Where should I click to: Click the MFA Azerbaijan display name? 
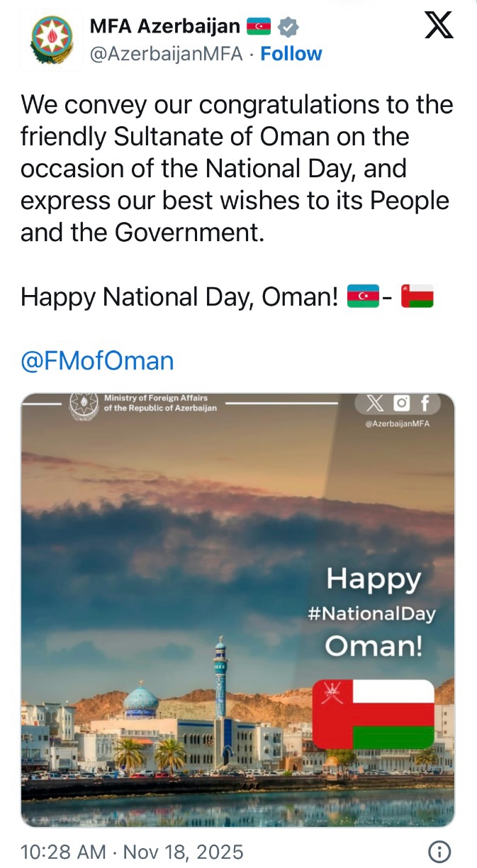164,27
